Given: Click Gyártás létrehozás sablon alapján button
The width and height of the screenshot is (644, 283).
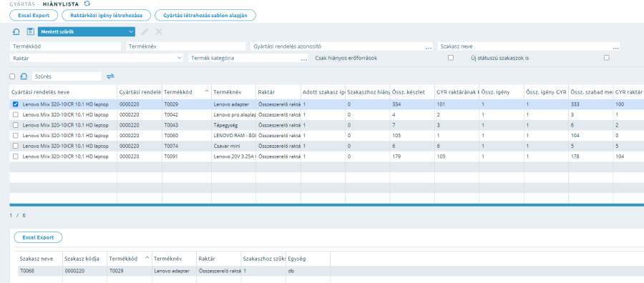Looking at the screenshot, I should (205, 15).
